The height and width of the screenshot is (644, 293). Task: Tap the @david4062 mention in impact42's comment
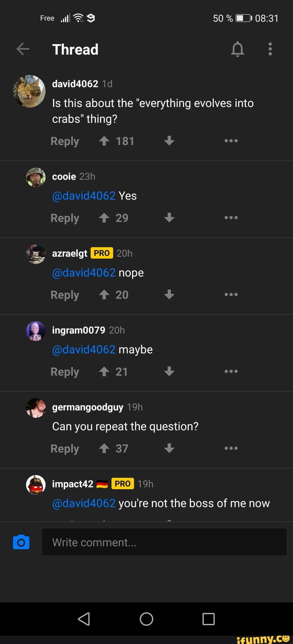(84, 503)
